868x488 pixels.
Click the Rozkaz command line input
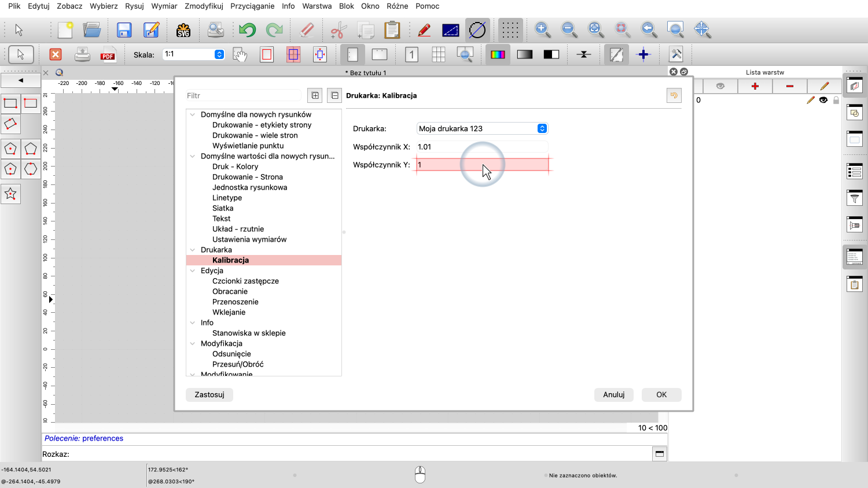[x=360, y=454]
